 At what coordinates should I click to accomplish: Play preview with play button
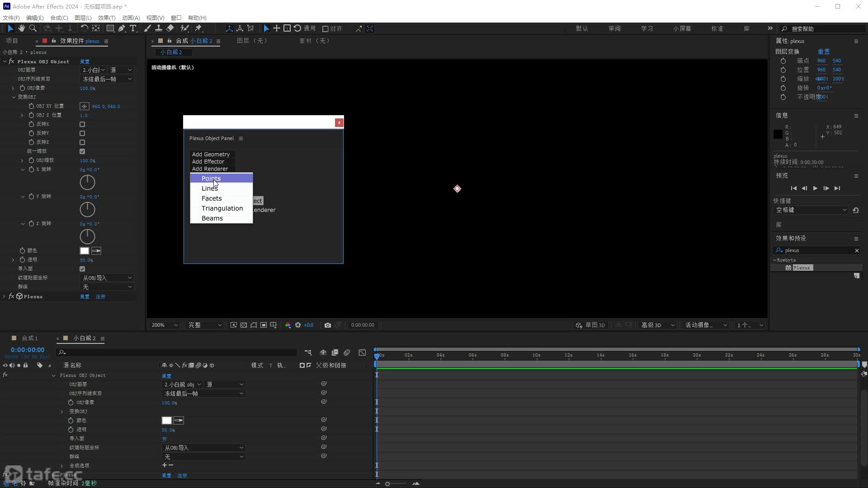coord(815,188)
